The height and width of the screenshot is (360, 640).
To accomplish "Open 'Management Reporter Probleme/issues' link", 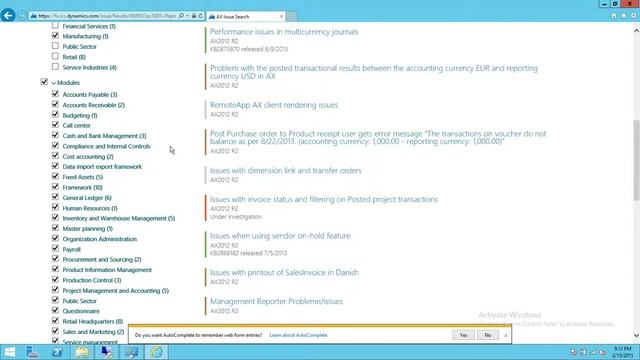I will [x=276, y=301].
